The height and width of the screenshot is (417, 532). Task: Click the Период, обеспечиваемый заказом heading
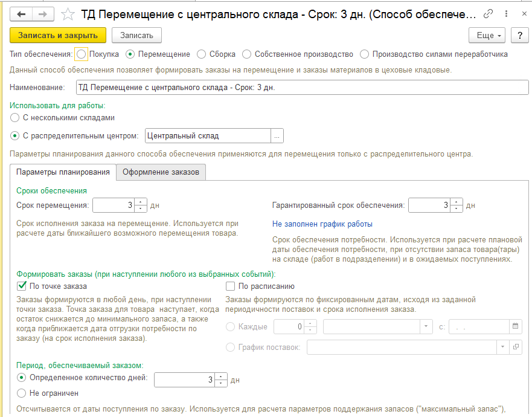[x=80, y=366]
